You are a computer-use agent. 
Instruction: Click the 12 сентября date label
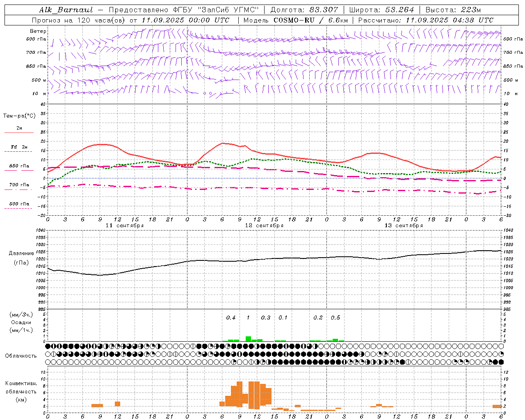[264, 226]
